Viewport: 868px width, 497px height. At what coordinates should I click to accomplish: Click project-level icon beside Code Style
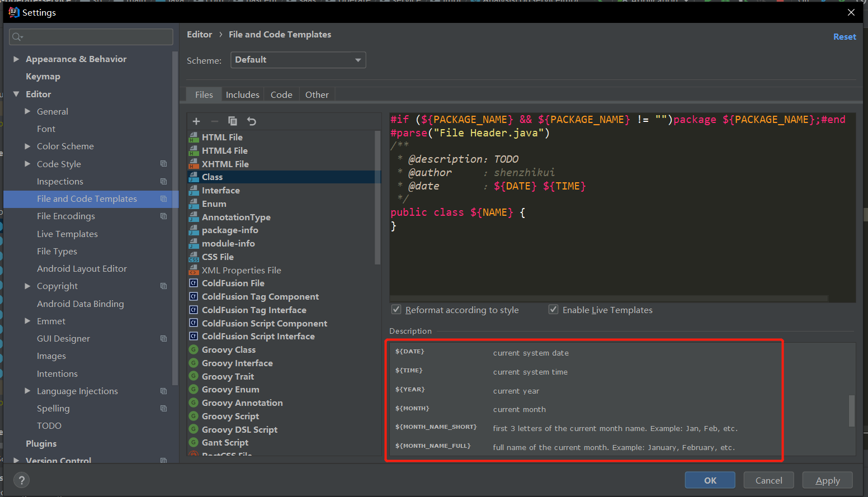tap(163, 164)
